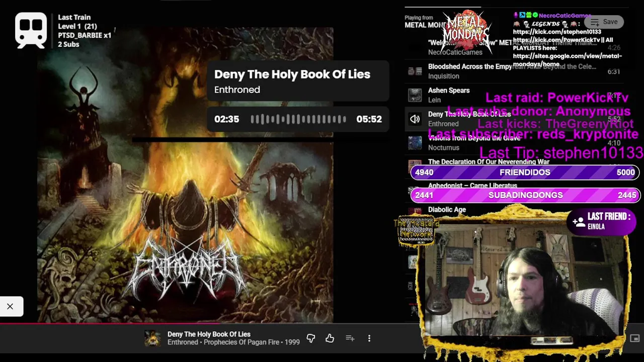Click the 'Nocturnus' artist name in queue
Image resolution: width=644 pixels, height=362 pixels.
point(443,147)
